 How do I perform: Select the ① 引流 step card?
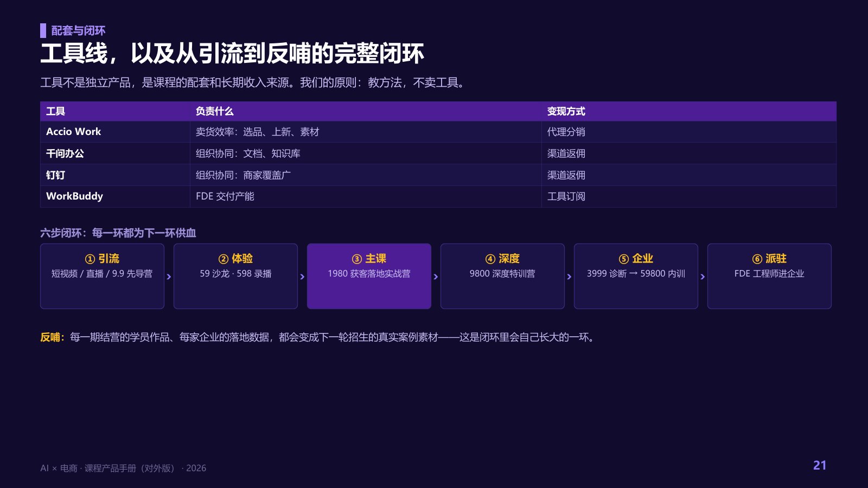click(102, 276)
